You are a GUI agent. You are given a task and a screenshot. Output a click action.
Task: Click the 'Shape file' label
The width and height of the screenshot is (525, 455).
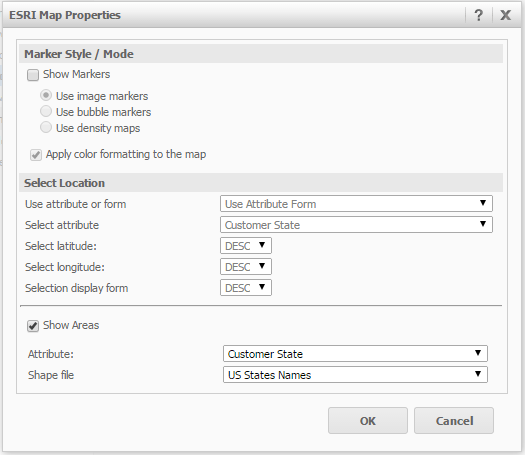pyautogui.click(x=51, y=375)
